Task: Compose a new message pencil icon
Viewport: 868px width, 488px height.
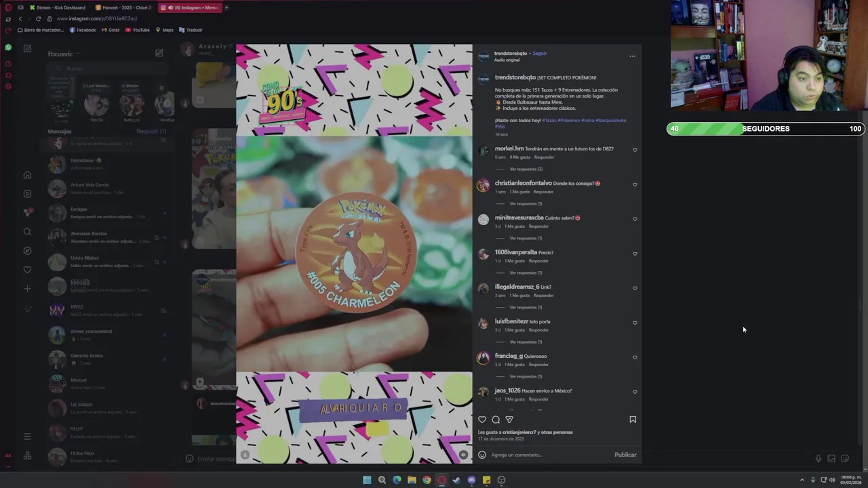Action: point(159,53)
